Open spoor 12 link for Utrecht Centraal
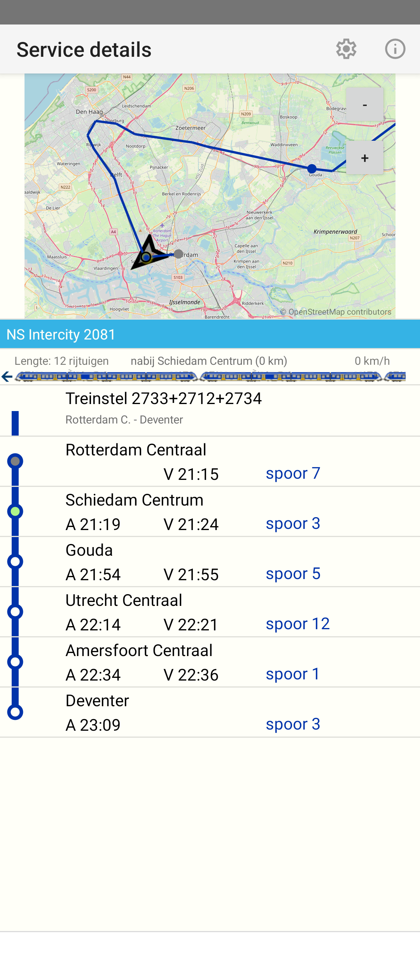The image size is (420, 980). (x=297, y=624)
